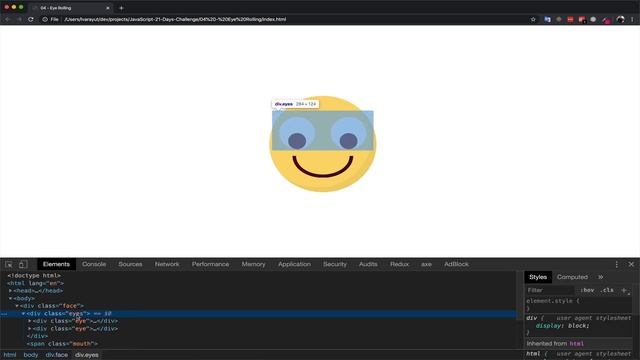The width and height of the screenshot is (640, 360).
Task: Expand the head element node
Action: 11,291
